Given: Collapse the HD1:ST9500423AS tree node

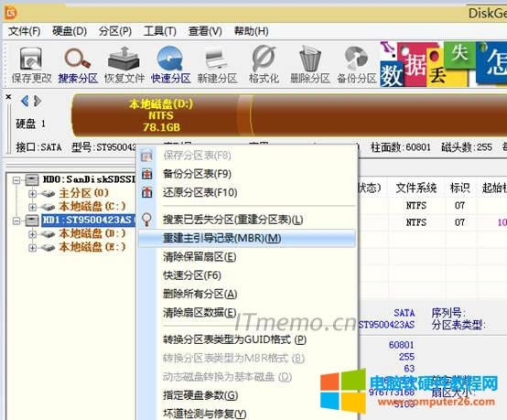Looking at the screenshot, I should point(16,221).
